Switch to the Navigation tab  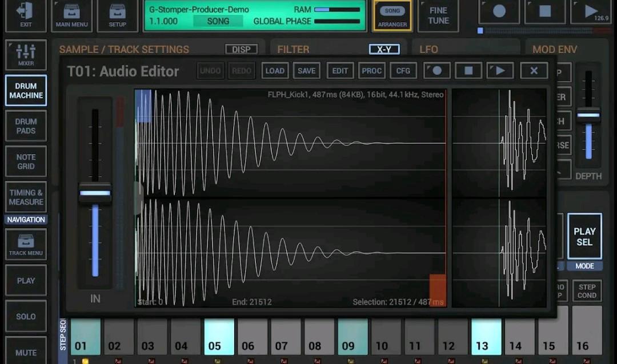click(x=25, y=219)
